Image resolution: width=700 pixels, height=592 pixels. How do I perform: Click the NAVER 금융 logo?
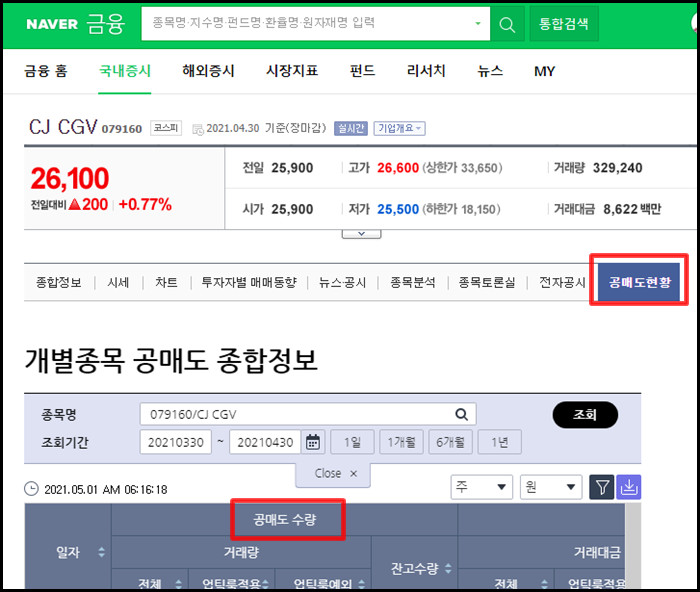75,24
